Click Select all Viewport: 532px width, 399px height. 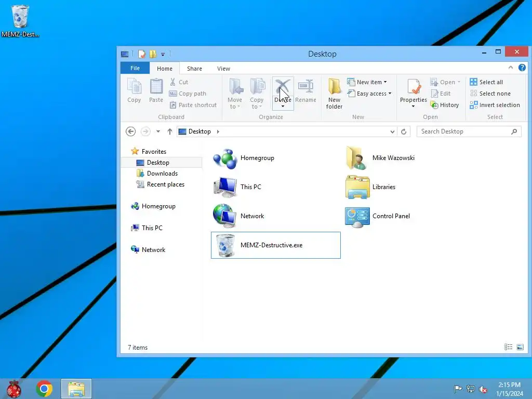pos(486,82)
